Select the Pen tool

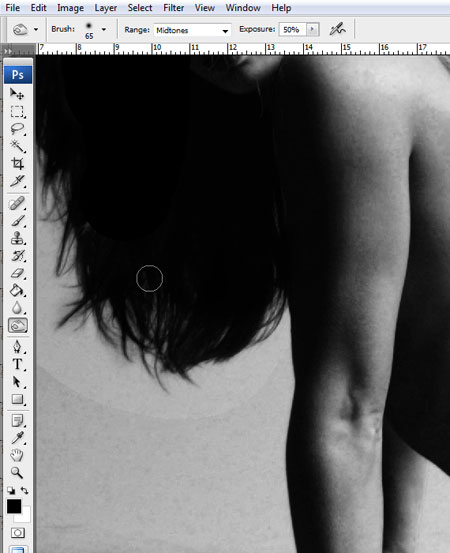point(17,346)
